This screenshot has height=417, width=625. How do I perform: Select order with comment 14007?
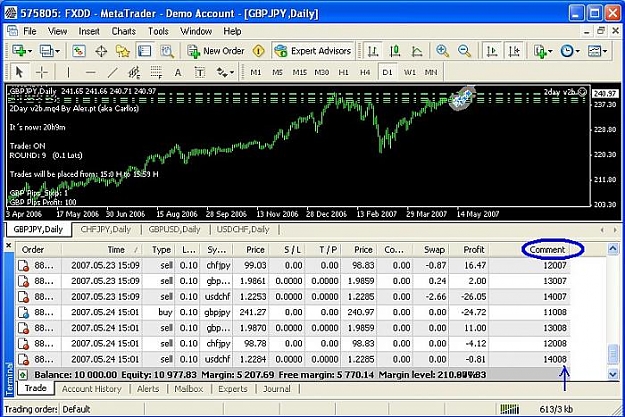coord(293,297)
